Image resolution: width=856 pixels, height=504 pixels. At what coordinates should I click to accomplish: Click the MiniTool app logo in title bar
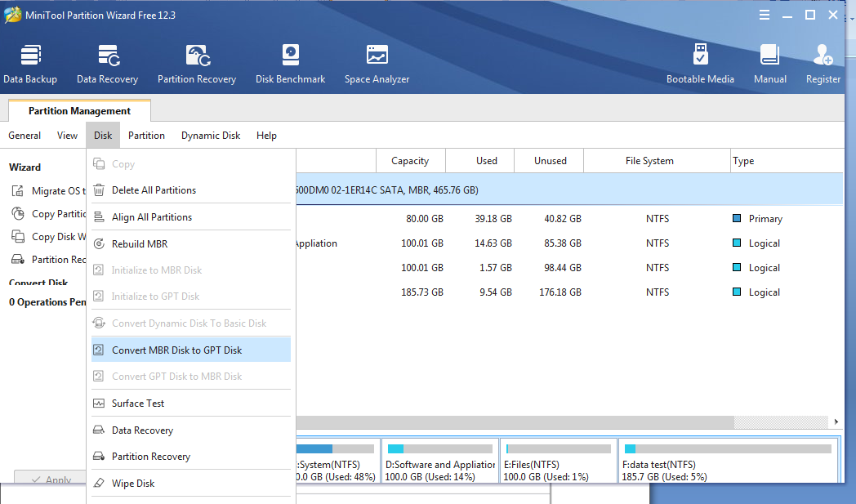[12, 15]
